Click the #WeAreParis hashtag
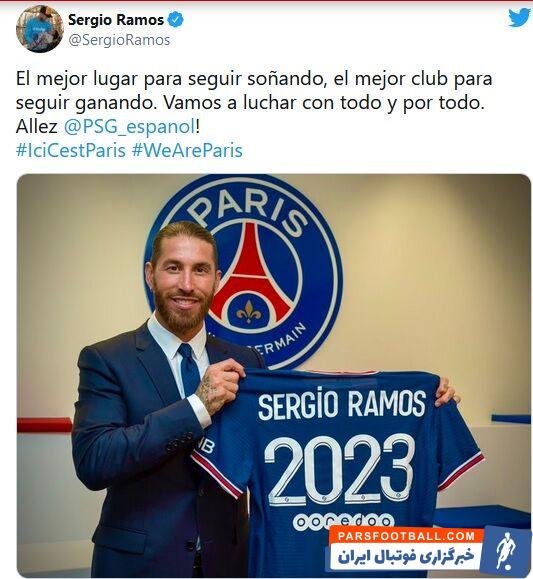 187,150
